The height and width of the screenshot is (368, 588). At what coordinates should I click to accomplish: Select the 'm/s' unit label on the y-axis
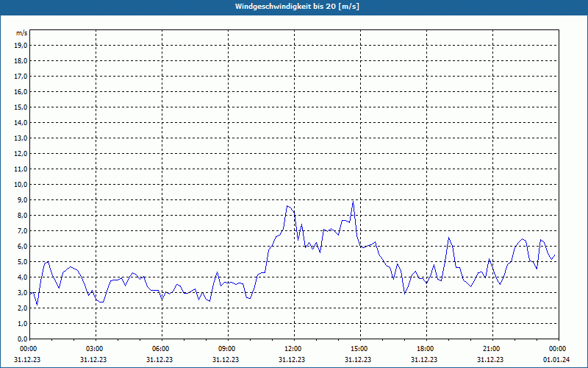point(22,33)
